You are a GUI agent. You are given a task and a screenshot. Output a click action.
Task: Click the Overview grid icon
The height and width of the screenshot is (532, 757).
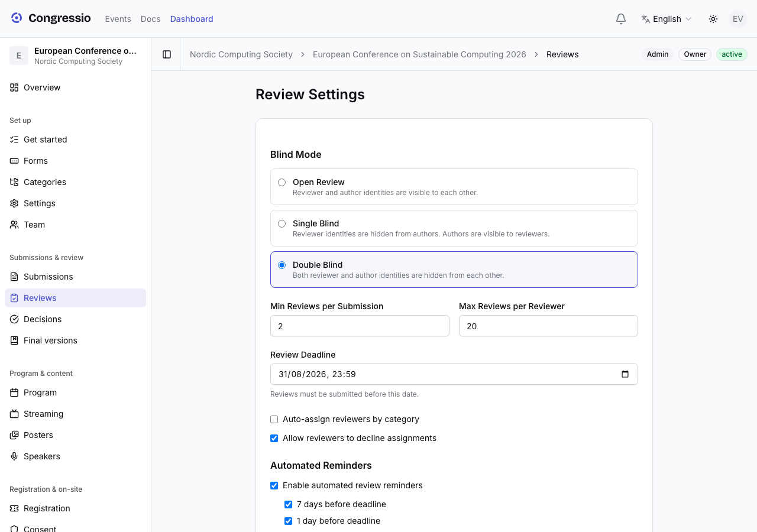(x=14, y=87)
